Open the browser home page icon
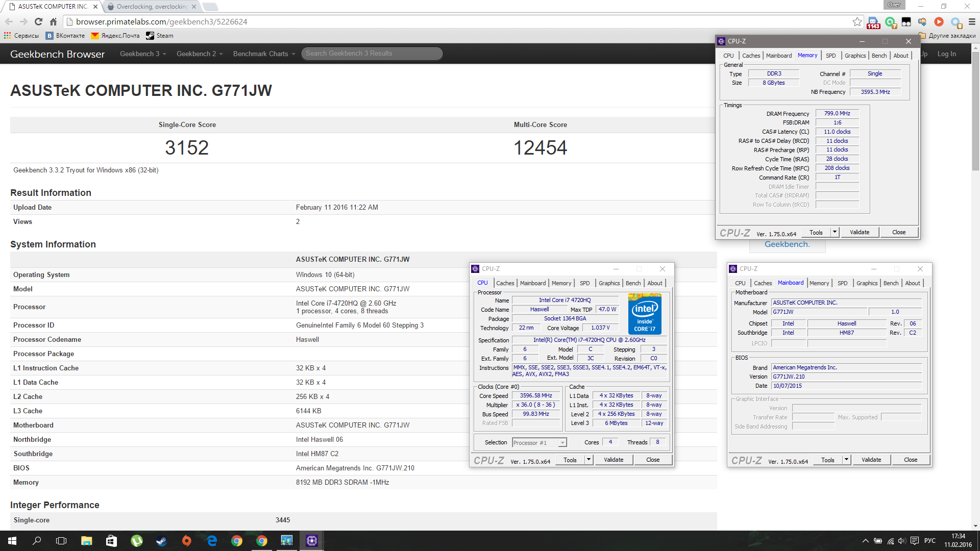980x551 pixels. tap(53, 21)
